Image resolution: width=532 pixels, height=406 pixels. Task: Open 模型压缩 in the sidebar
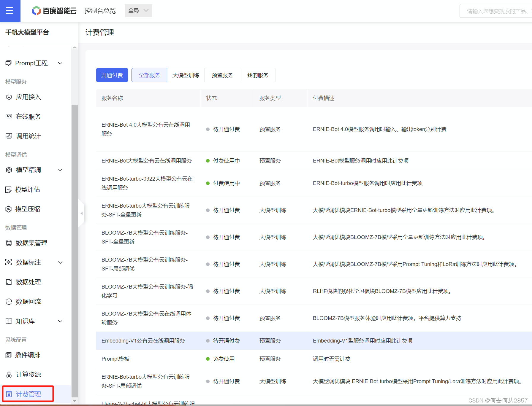click(x=28, y=209)
